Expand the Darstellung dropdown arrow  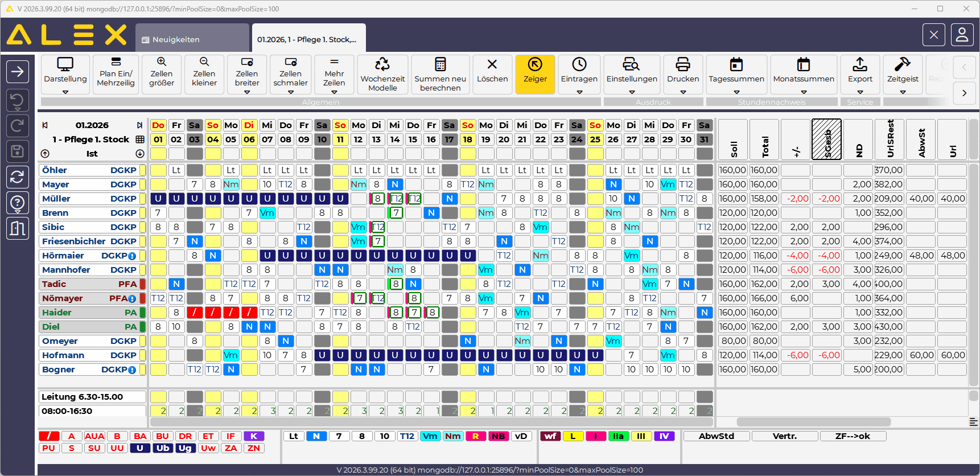[65, 92]
